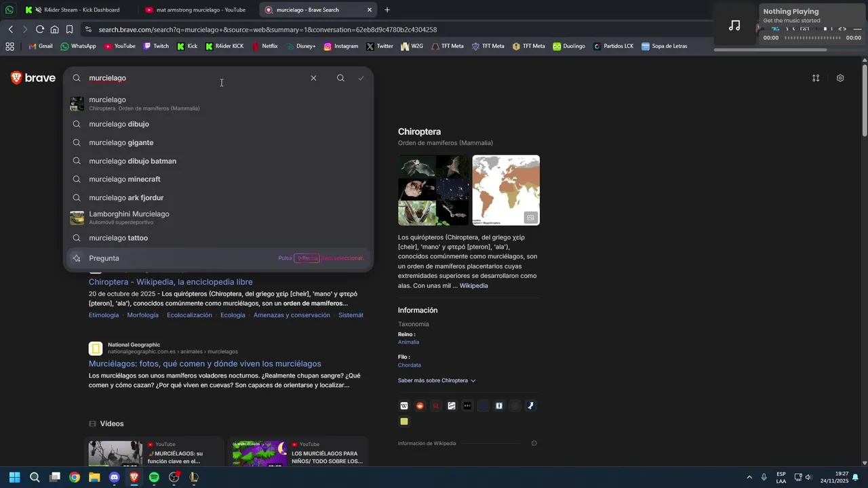Image resolution: width=868 pixels, height=488 pixels.
Task: Jump to Ecolocalización section link
Action: coord(189,315)
